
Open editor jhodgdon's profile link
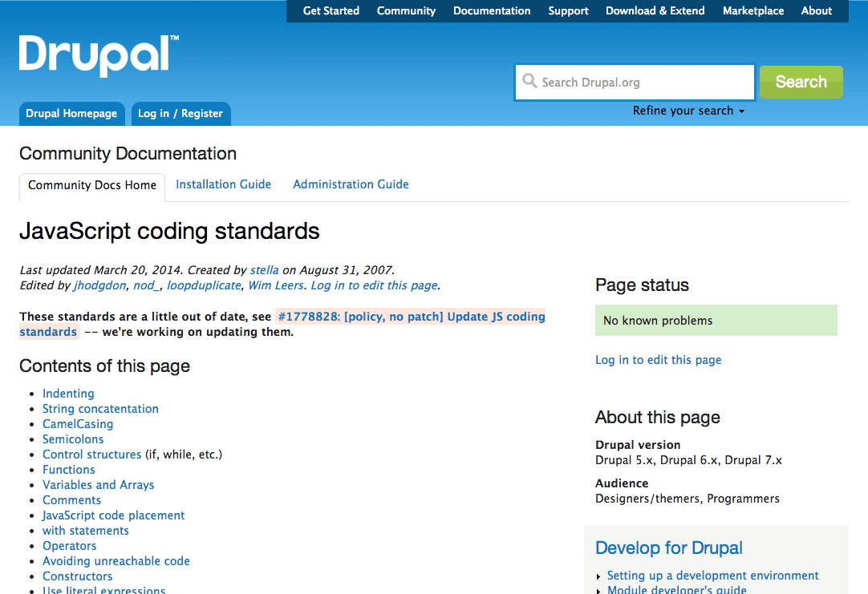coord(99,285)
